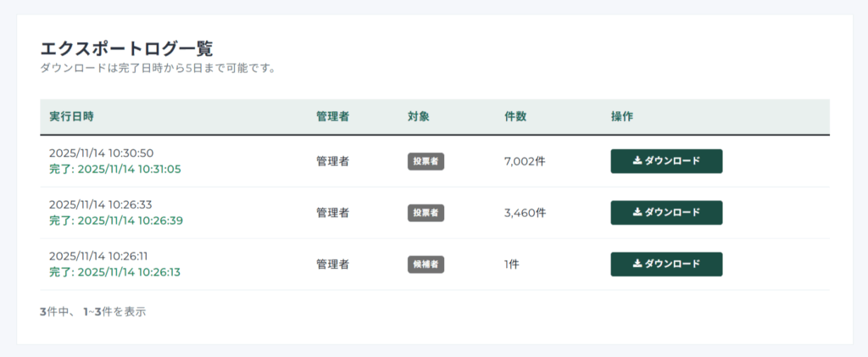Click completion time 完了: 2025/11/14 10:31:05
868x357 pixels.
tap(115, 169)
